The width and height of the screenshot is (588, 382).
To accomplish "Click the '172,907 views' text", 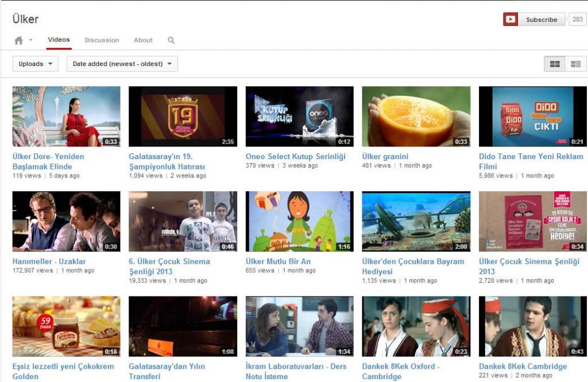I will coord(33,271).
